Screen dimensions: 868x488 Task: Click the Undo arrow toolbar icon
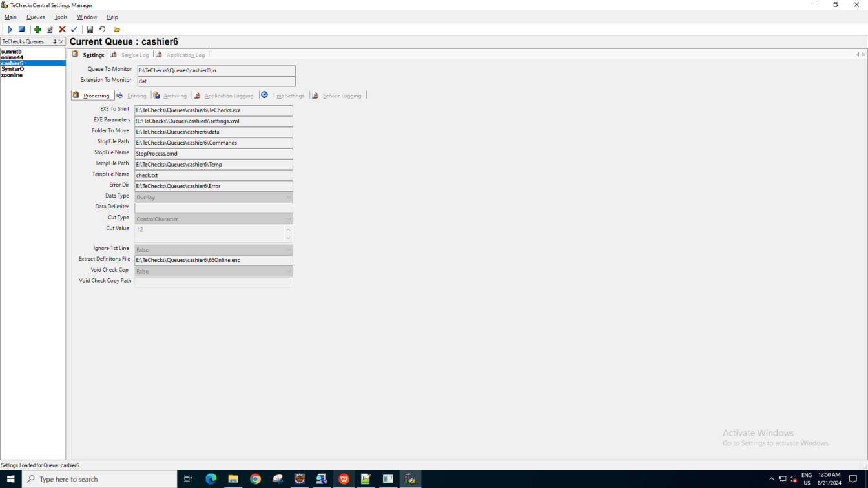pos(102,30)
